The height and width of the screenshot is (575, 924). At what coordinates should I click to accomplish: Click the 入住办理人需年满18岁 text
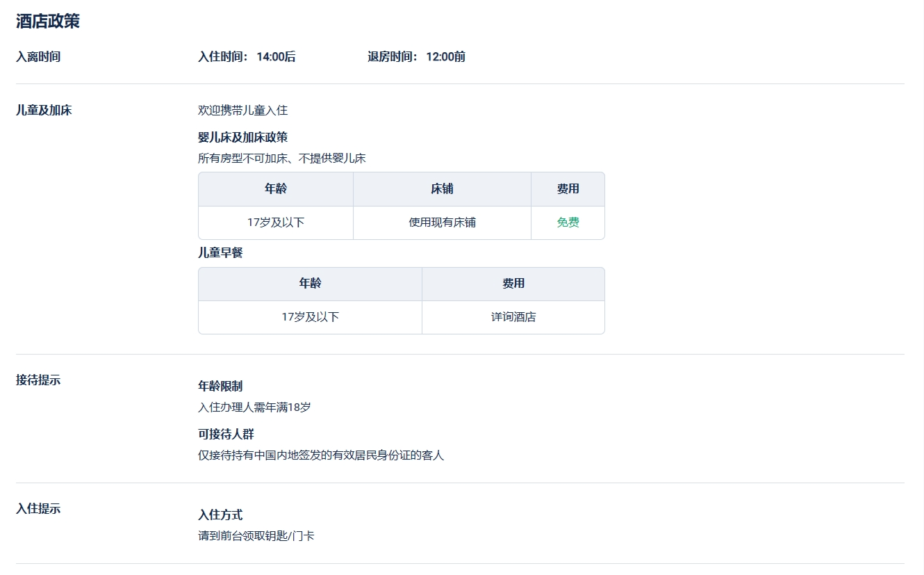tap(254, 407)
